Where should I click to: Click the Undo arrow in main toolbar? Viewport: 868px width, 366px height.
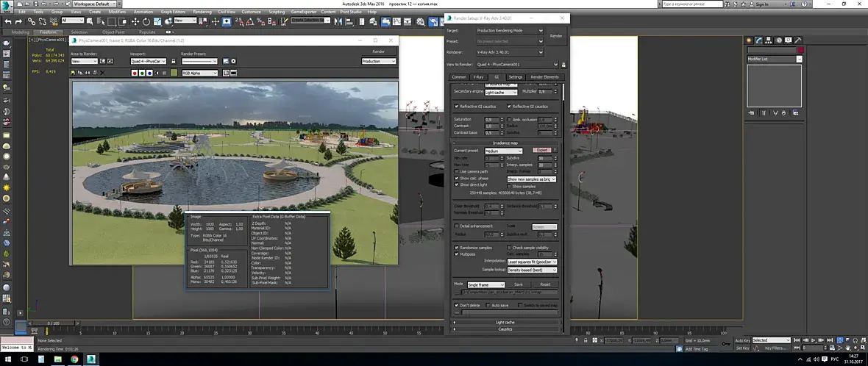tap(8, 21)
